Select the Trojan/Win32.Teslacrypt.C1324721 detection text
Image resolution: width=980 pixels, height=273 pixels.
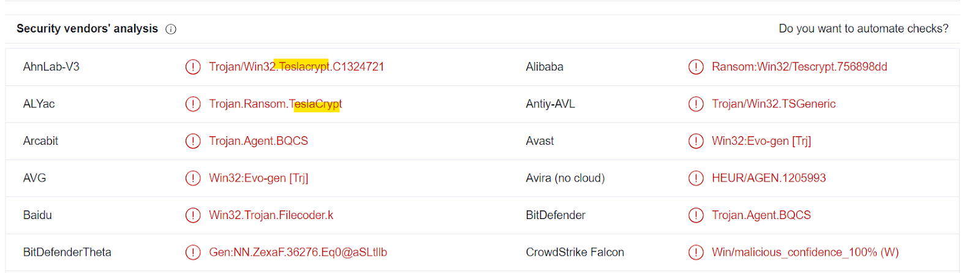[x=296, y=67]
